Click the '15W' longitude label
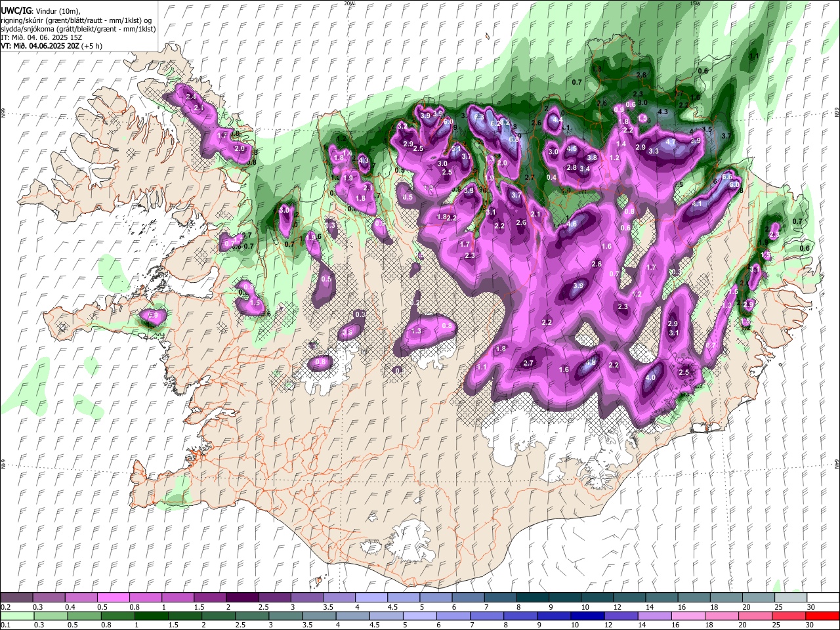840x630 pixels. point(695,3)
